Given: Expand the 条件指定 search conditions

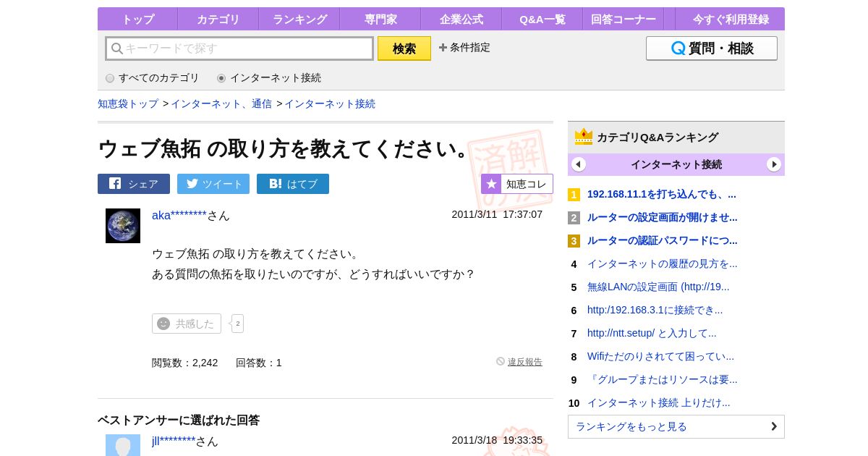Looking at the screenshot, I should (x=464, y=48).
